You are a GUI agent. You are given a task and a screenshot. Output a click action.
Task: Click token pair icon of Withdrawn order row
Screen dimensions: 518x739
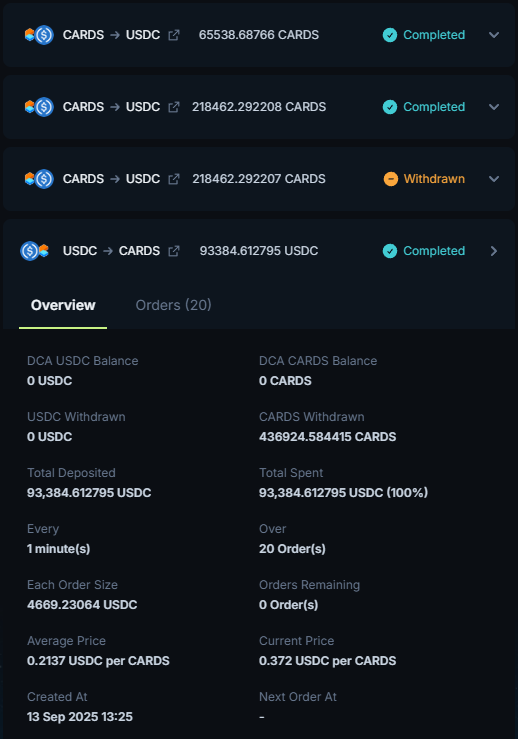coord(39,179)
